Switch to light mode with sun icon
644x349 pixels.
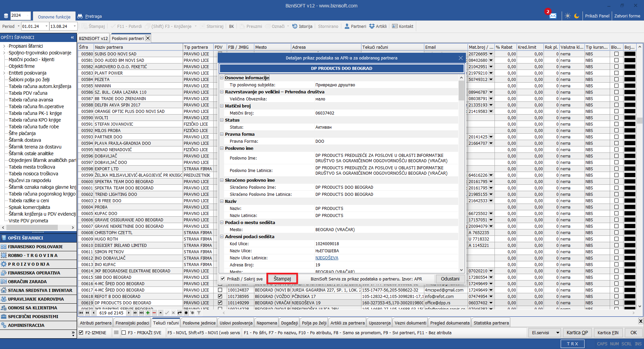[567, 16]
